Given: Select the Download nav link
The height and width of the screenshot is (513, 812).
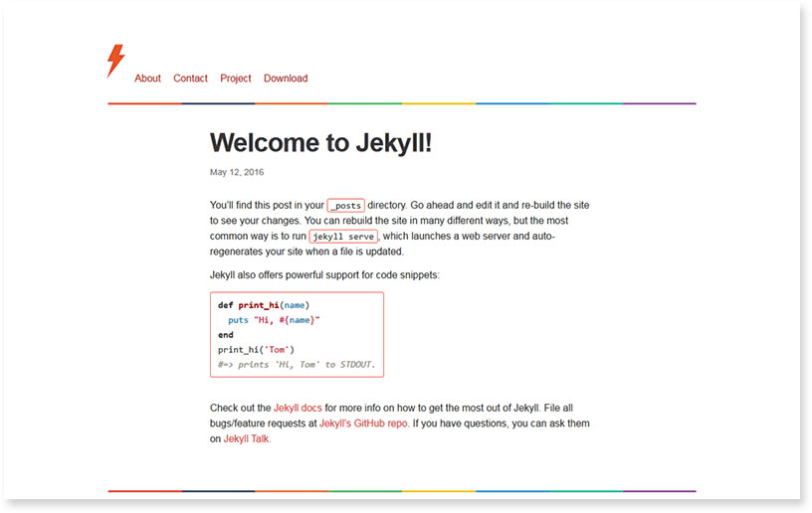Looking at the screenshot, I should [286, 79].
